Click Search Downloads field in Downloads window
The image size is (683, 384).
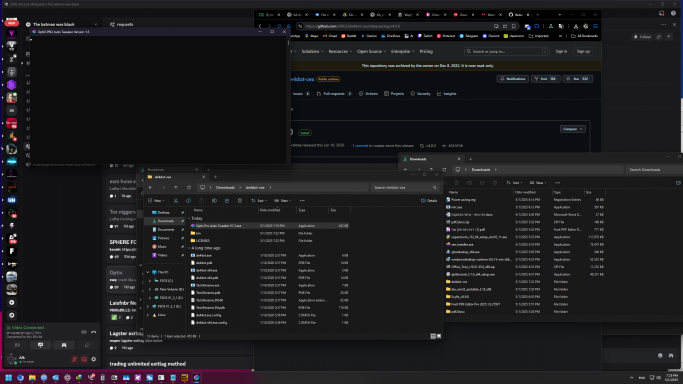coord(653,170)
